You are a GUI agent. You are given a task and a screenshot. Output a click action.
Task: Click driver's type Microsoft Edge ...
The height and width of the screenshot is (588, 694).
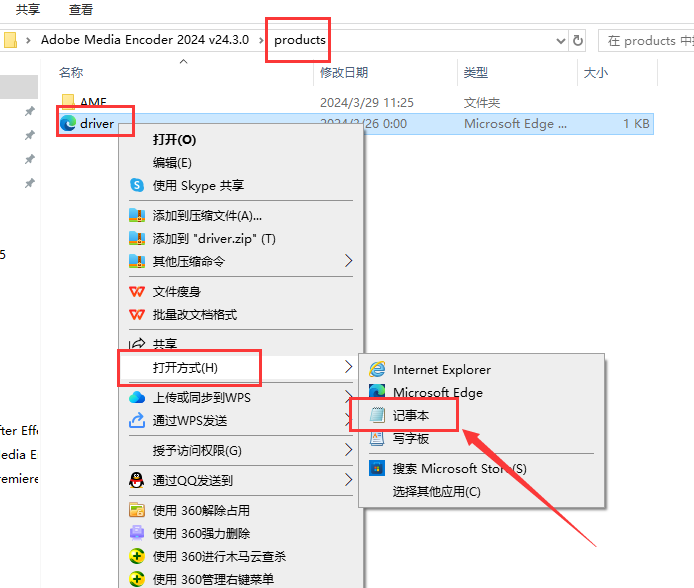click(x=515, y=123)
